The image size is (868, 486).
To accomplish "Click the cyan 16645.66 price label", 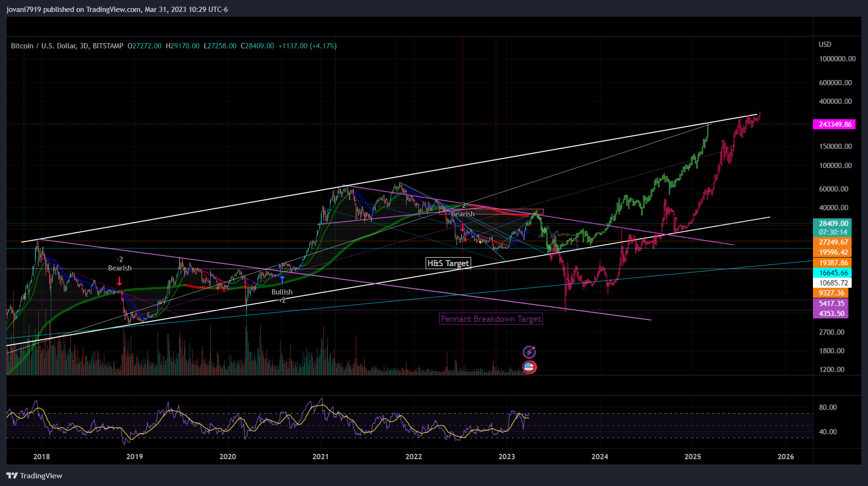I will (x=832, y=273).
